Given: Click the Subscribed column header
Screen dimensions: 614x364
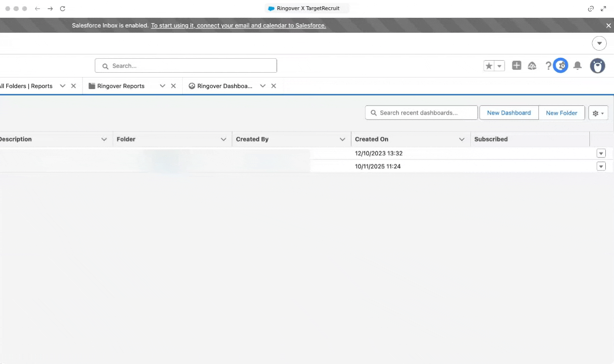Looking at the screenshot, I should (491, 139).
